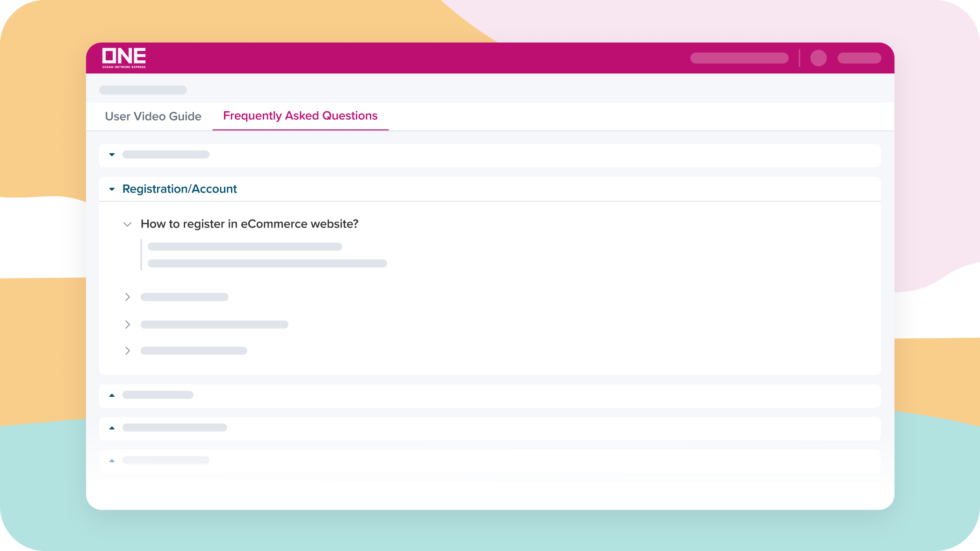980x551 pixels.
Task: Expand the last faded category triangle
Action: [x=112, y=461]
